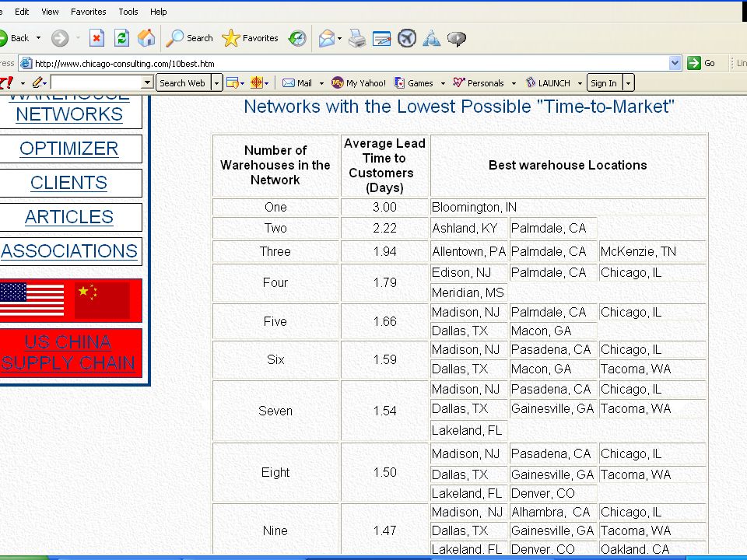This screenshot has height=560, width=747.
Task: Expand the LAUNCH dropdown arrow
Action: pos(580,83)
